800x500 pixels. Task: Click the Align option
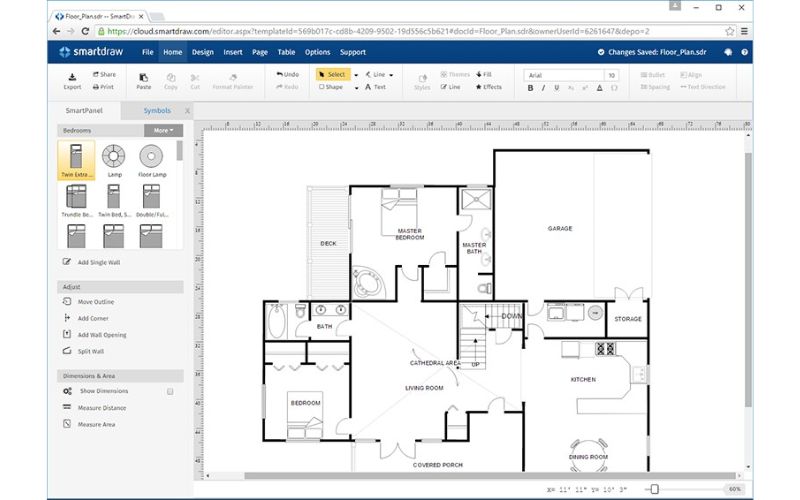(x=691, y=75)
